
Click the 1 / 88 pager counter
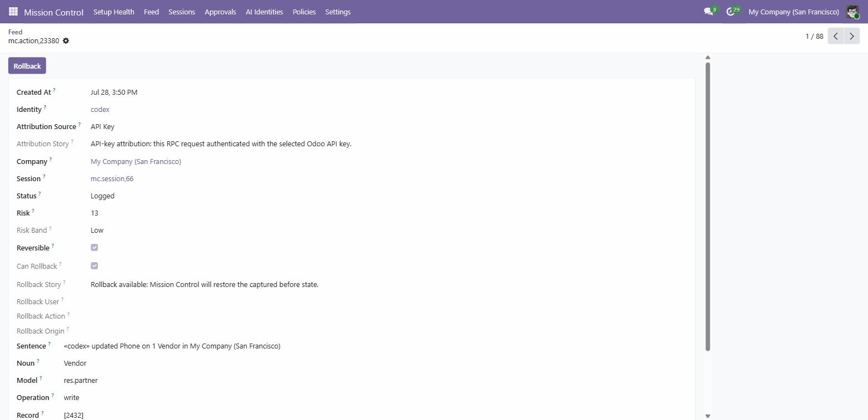(x=814, y=36)
